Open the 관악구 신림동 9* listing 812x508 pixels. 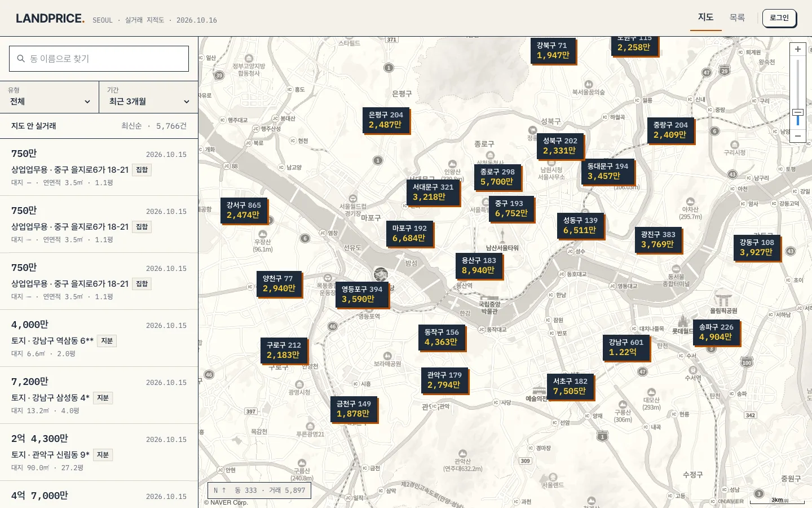coord(99,452)
